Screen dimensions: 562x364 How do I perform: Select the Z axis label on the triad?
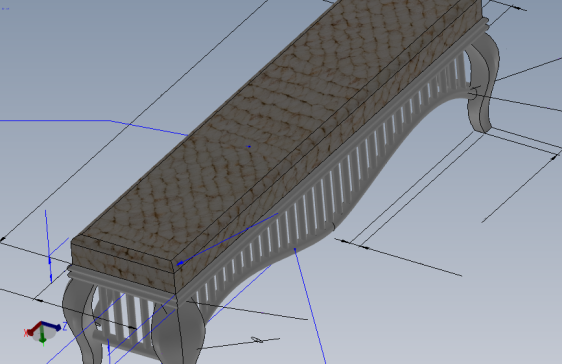pos(65,326)
